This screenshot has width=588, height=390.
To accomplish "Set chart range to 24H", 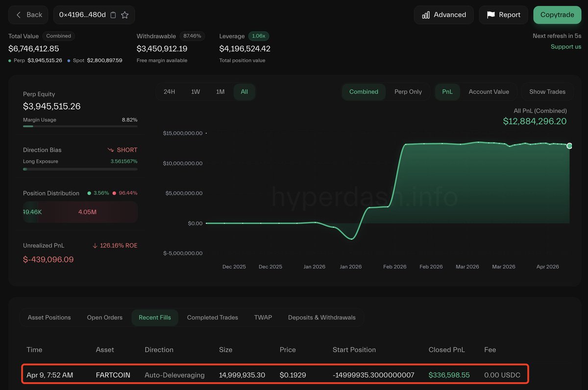I will pos(169,92).
